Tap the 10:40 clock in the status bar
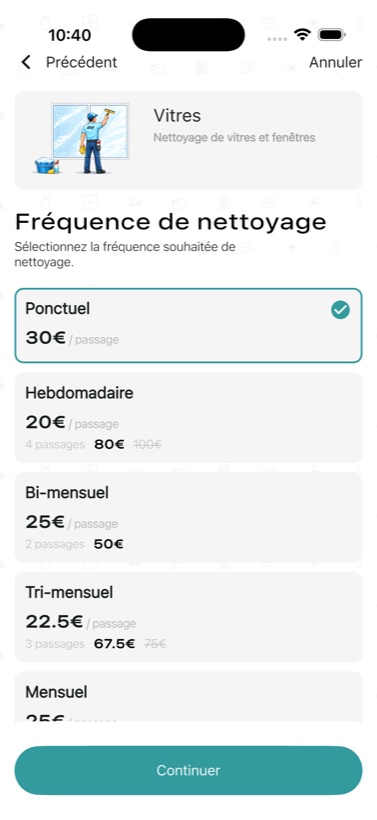 [x=70, y=35]
